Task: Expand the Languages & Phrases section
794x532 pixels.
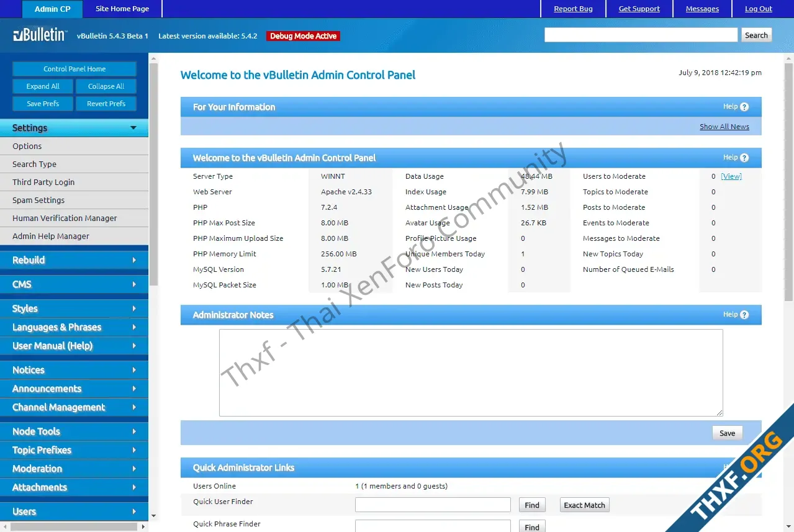Action: click(74, 327)
